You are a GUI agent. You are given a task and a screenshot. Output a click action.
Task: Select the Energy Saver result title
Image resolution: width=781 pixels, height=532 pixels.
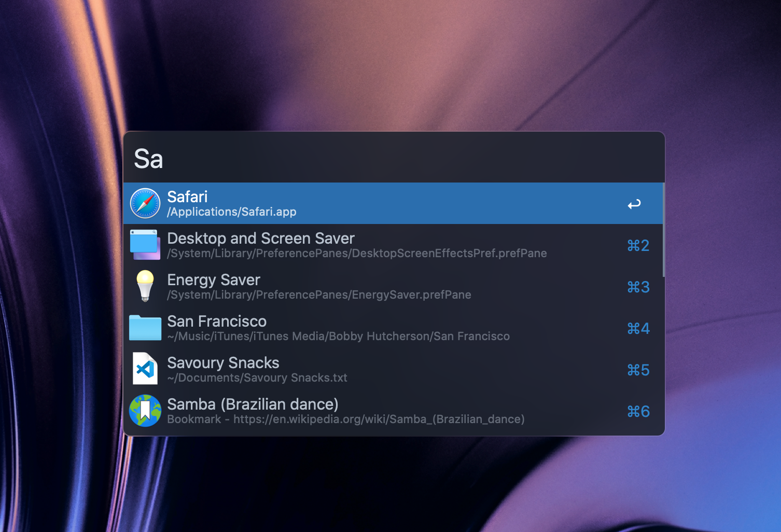214,280
